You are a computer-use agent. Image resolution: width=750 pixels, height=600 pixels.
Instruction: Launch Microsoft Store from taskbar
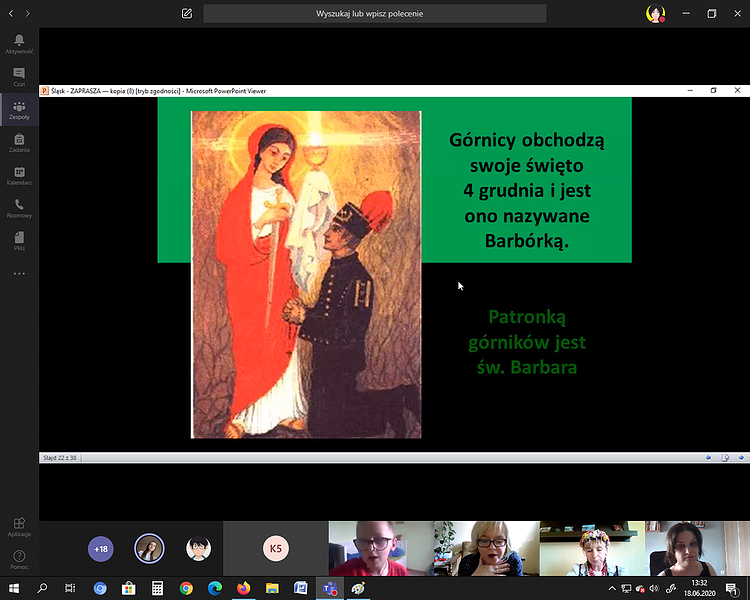tap(128, 588)
